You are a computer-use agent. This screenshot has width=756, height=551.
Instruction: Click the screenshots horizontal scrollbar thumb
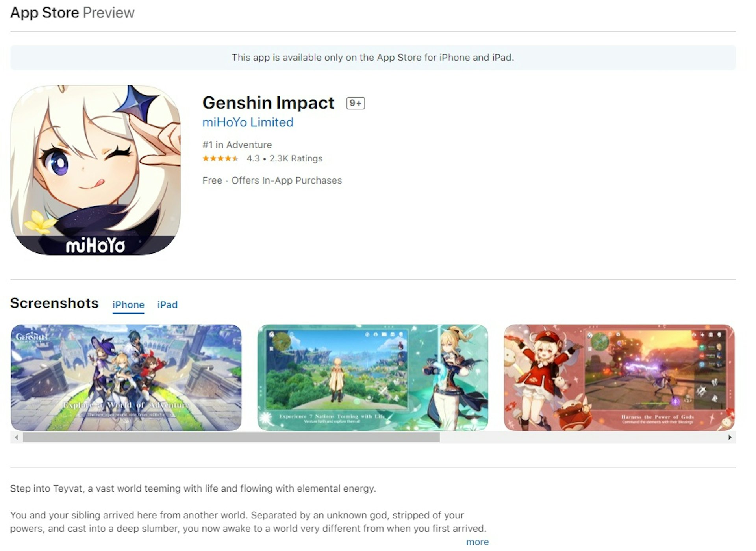click(x=231, y=437)
